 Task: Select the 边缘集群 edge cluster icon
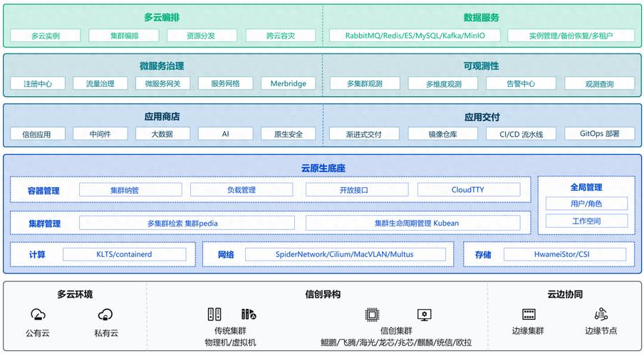point(529,314)
